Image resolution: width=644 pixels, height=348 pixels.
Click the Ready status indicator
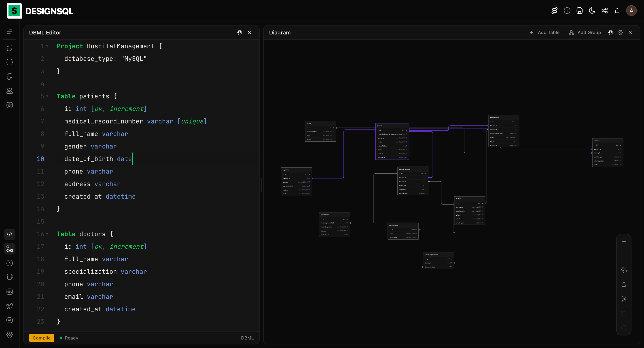[x=69, y=338]
